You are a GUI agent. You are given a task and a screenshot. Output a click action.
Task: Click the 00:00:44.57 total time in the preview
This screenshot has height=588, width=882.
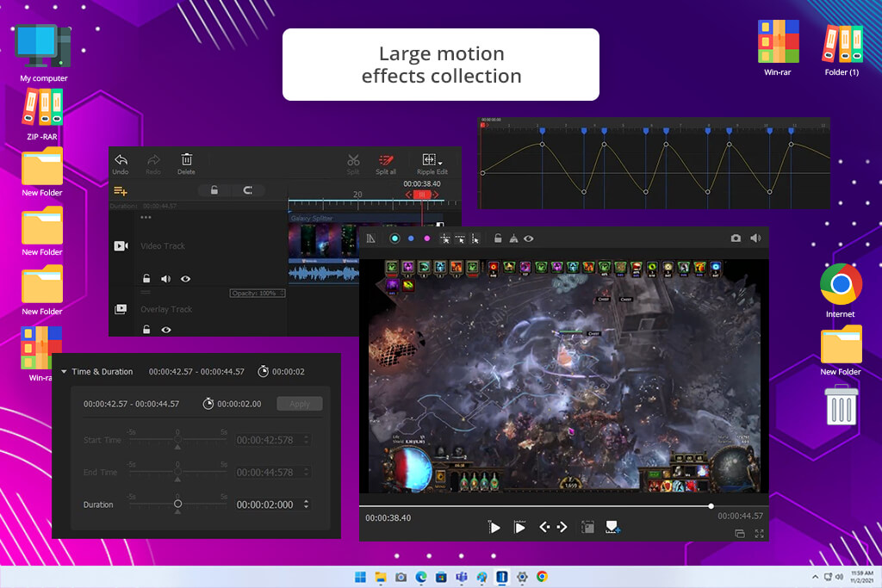740,516
